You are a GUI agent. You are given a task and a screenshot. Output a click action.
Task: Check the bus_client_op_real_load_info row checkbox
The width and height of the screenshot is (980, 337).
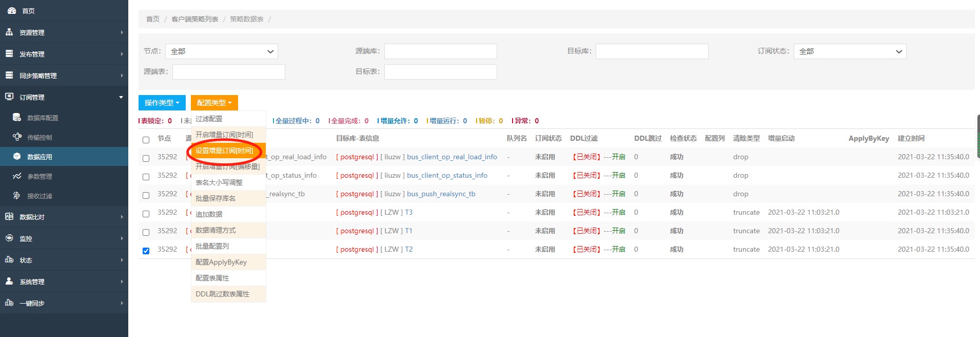(x=146, y=158)
